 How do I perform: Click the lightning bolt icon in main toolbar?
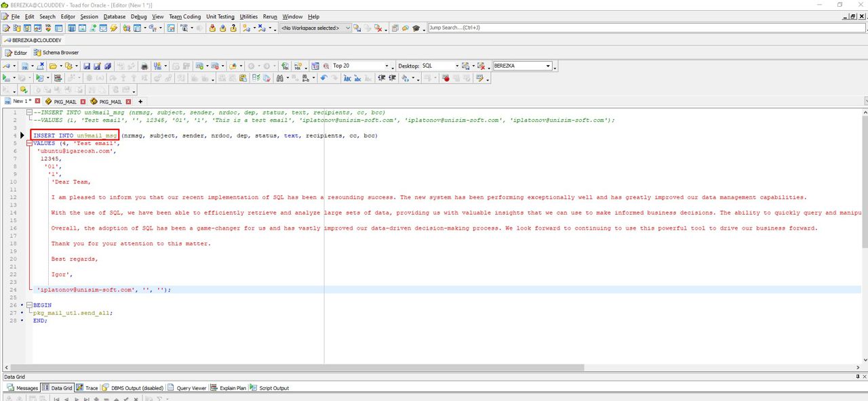pos(114,28)
